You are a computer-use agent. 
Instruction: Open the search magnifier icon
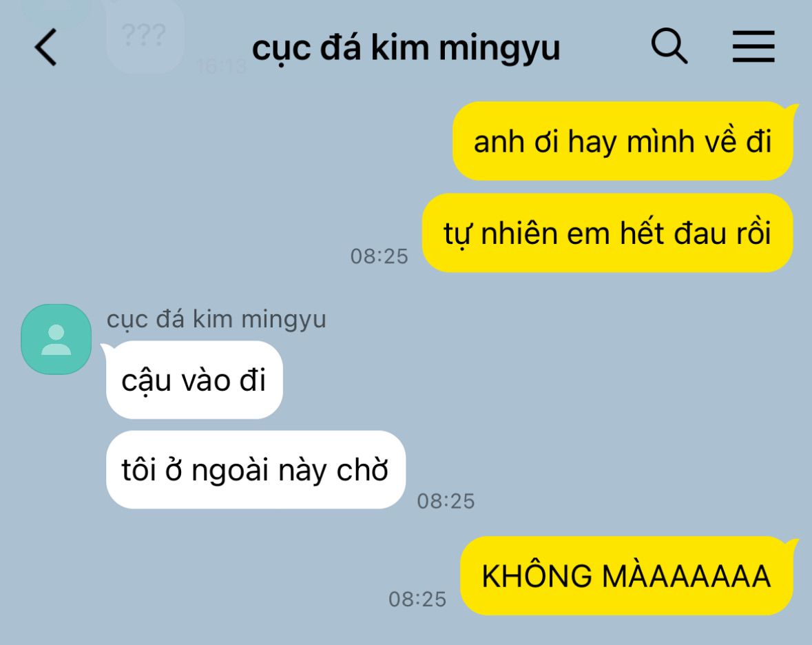coord(669,46)
